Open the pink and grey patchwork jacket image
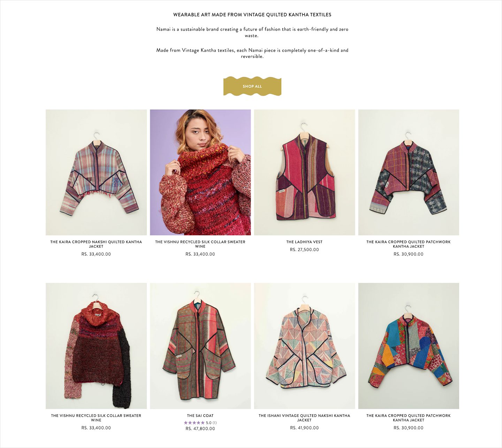This screenshot has height=448, width=502. coord(409,172)
